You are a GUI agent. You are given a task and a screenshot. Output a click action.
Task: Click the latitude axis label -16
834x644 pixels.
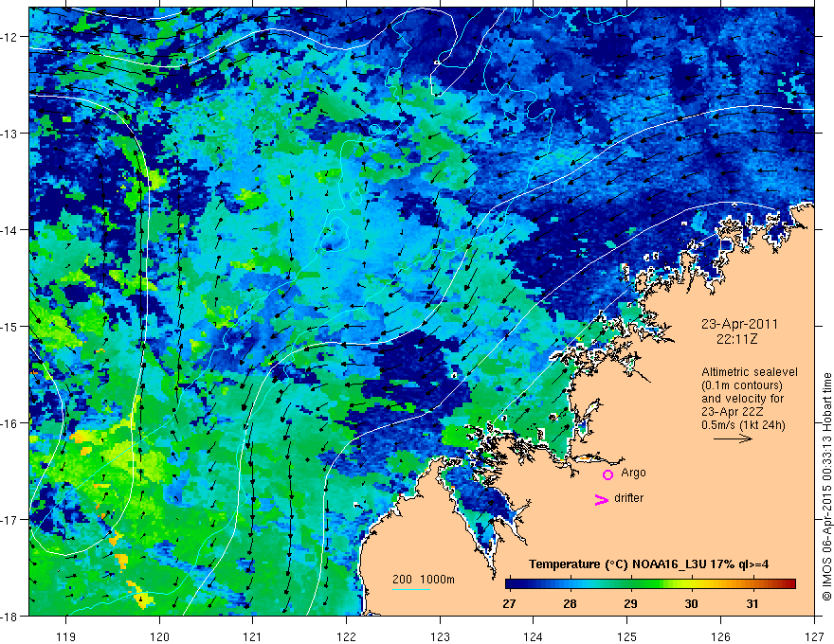[x=9, y=423]
